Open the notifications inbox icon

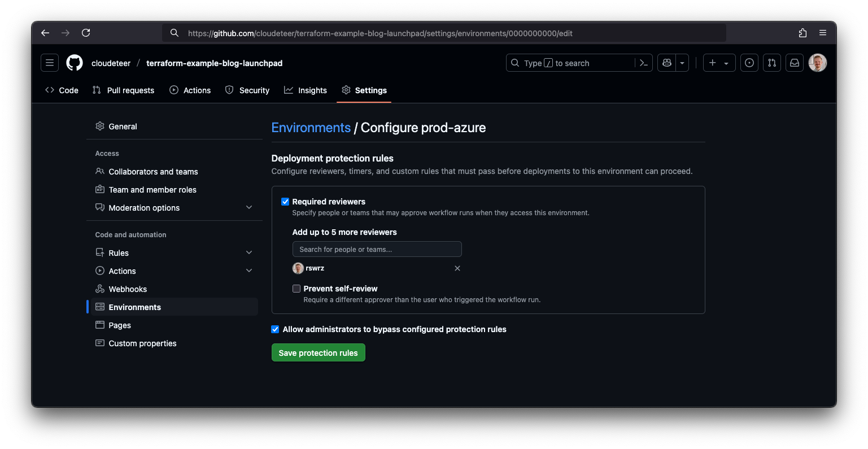pos(795,63)
